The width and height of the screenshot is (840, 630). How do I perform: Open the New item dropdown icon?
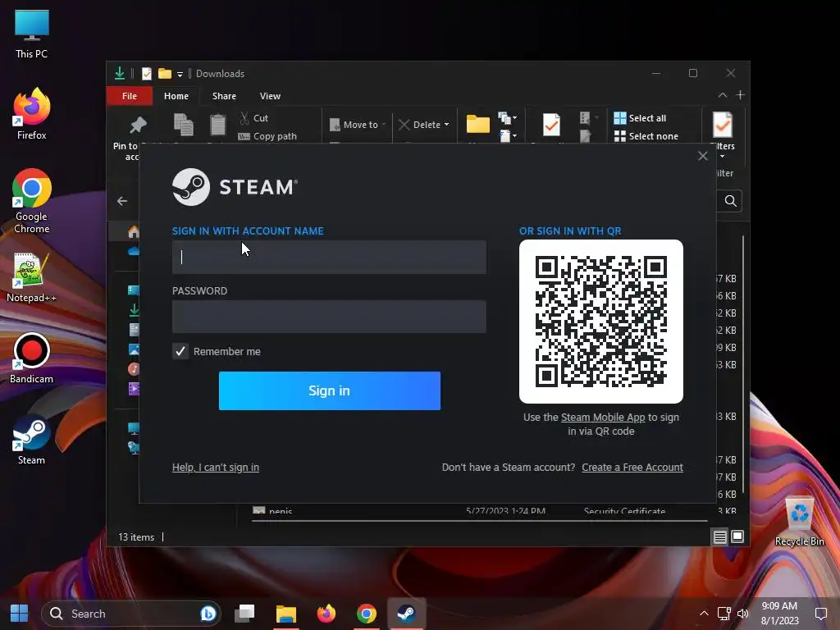click(x=507, y=117)
